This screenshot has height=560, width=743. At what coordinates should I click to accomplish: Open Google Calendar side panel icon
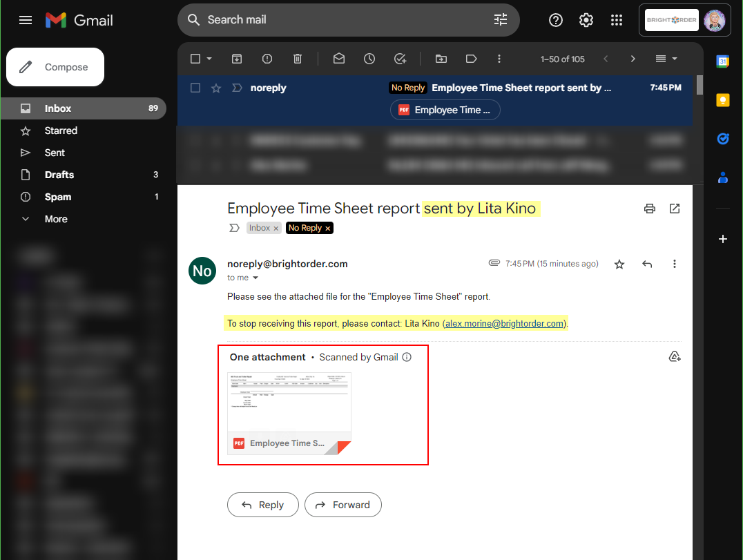(x=722, y=61)
